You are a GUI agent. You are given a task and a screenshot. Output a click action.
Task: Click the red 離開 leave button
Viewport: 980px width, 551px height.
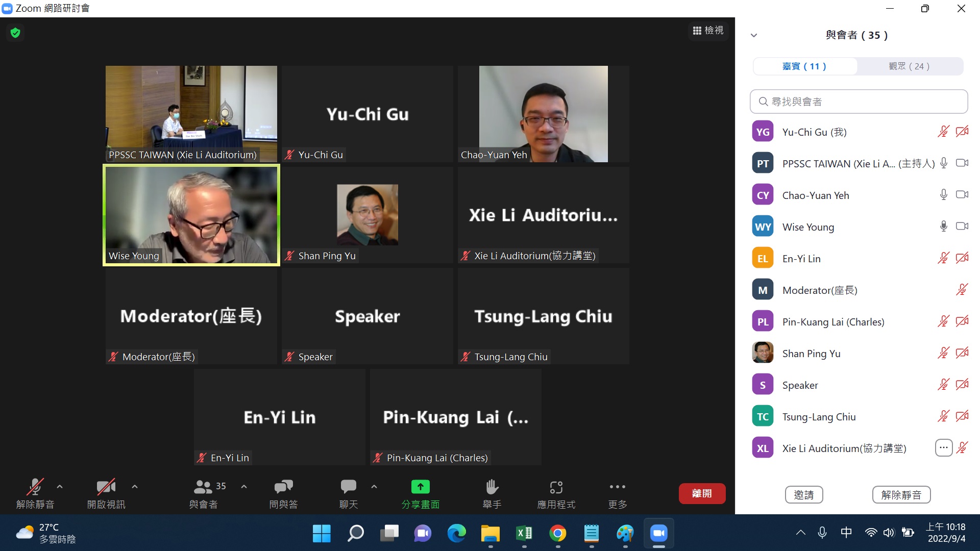click(x=702, y=493)
